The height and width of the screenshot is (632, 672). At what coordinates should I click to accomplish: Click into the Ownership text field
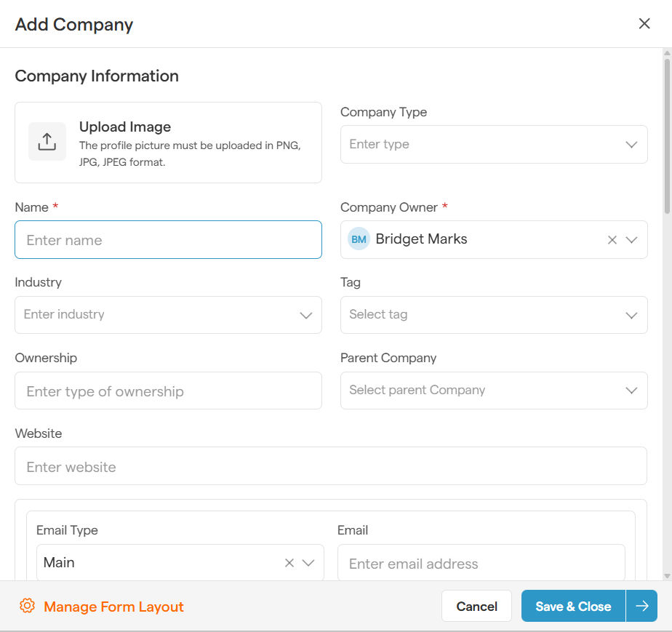coord(168,391)
